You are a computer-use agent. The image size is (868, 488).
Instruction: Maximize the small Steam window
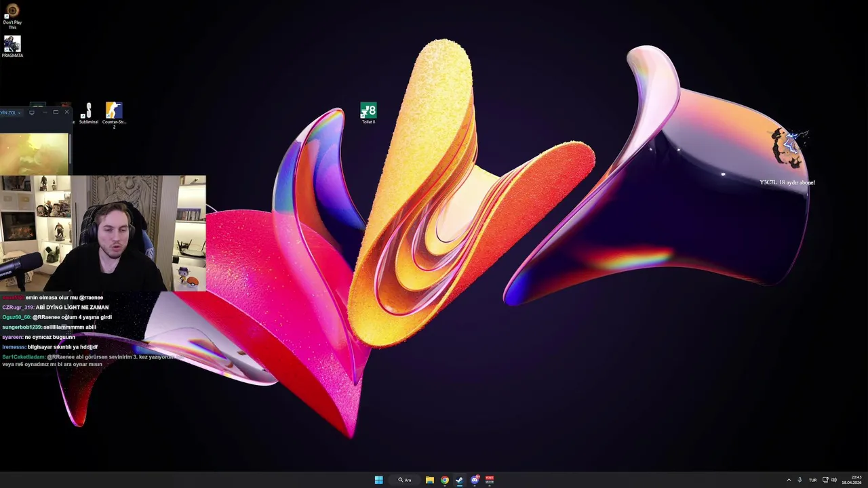tap(56, 113)
